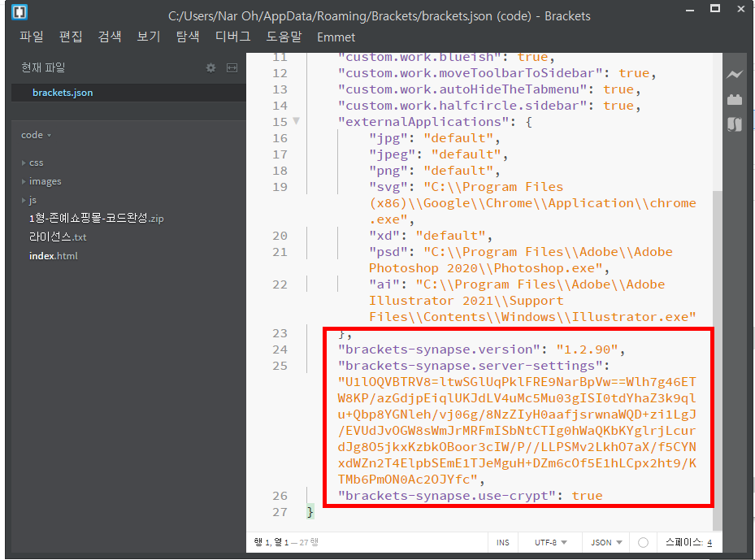The height and width of the screenshot is (560, 755).
Task: Minimize the Brackets window
Action: (x=689, y=10)
